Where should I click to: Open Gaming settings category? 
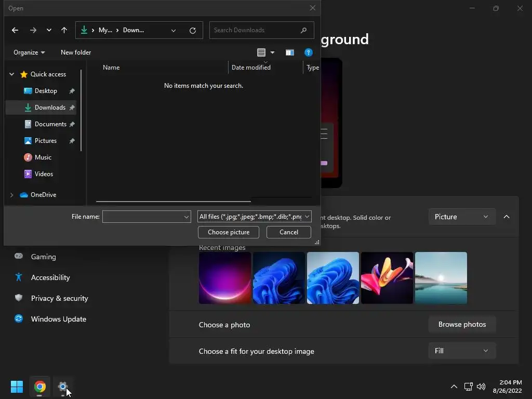[x=43, y=257]
